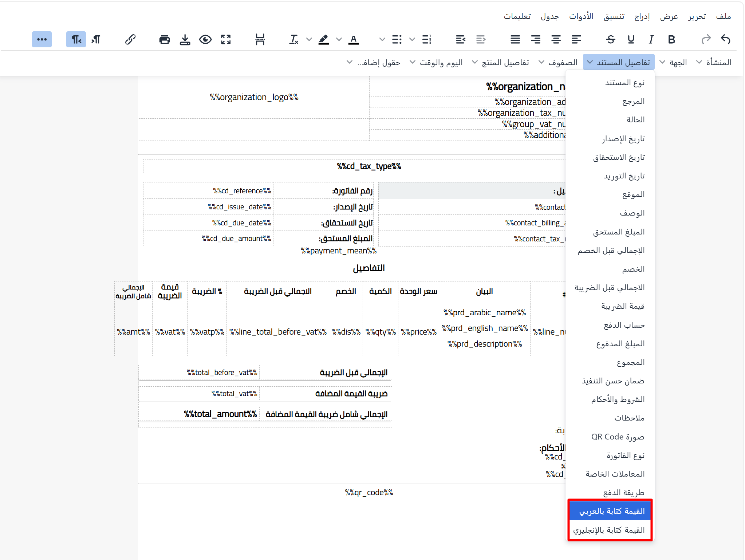Clear text formatting with the Tx icon
The width and height of the screenshot is (745, 560).
point(294,39)
